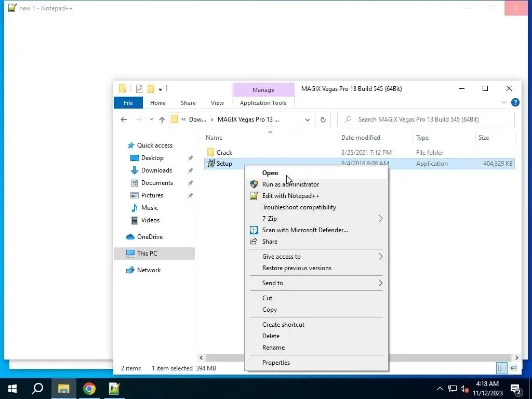
Task: Expand the ribbon with the chevron
Action: (x=504, y=102)
